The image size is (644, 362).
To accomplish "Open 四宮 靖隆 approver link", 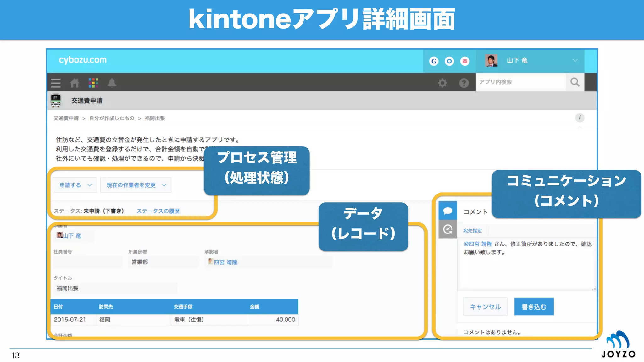I will (x=225, y=262).
